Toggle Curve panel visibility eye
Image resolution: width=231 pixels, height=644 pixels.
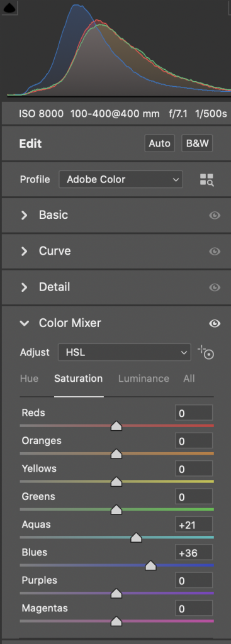215,252
